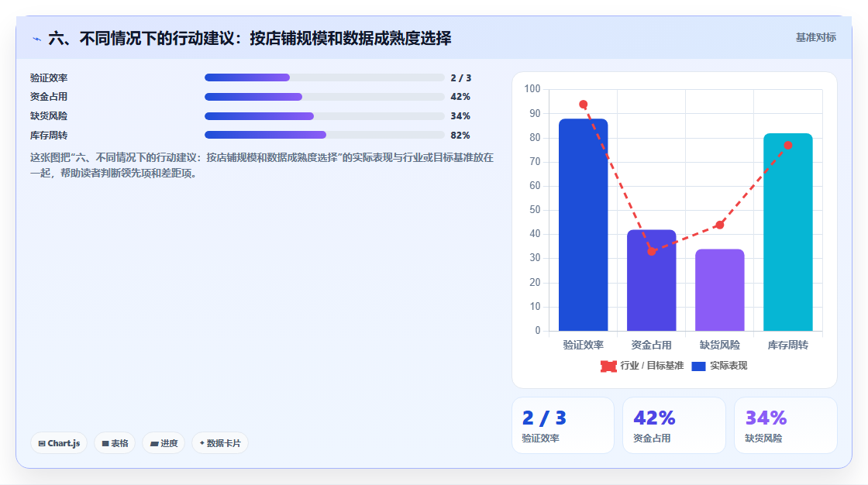The height and width of the screenshot is (485, 868).
Task: Click the 缺货风险 progress bar
Action: click(325, 116)
